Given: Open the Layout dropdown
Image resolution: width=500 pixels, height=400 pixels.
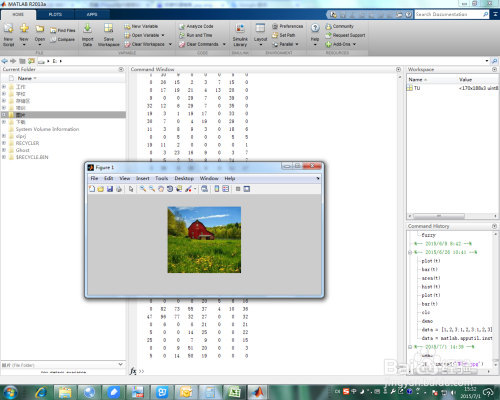Looking at the screenshot, I should (x=260, y=34).
